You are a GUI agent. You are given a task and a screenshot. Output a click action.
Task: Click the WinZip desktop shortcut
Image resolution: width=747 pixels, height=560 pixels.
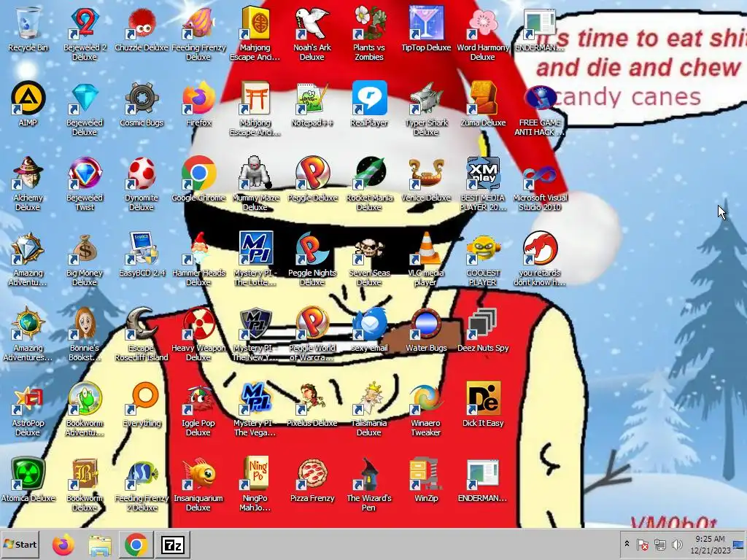point(426,481)
